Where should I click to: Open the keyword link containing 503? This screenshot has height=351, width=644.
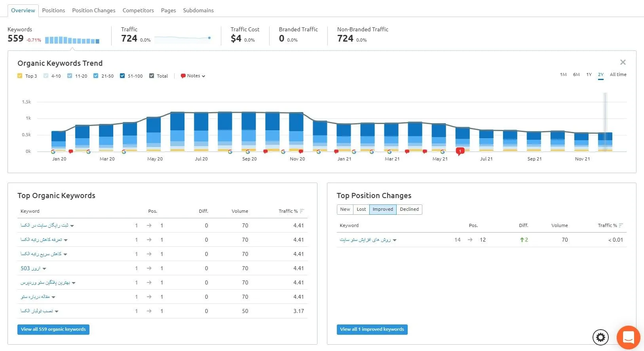pos(30,268)
